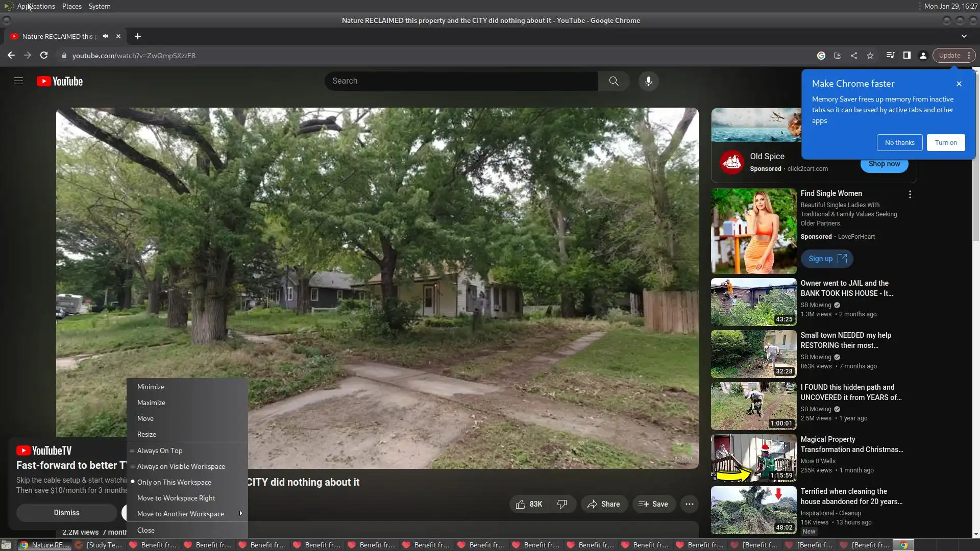Open the Owner went to JAIL video thumbnail
Image resolution: width=980 pixels, height=551 pixels.
pyautogui.click(x=753, y=302)
